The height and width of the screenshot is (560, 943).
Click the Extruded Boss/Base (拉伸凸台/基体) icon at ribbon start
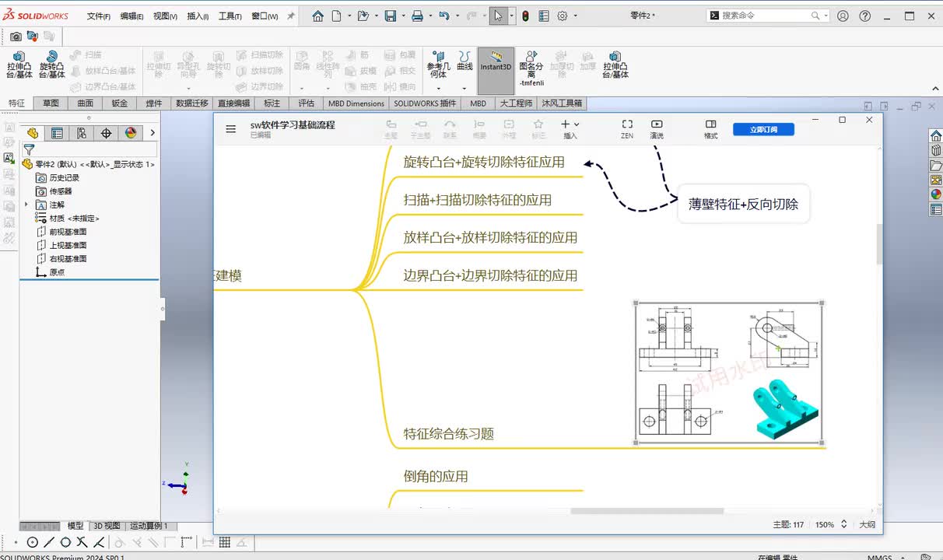(x=19, y=65)
